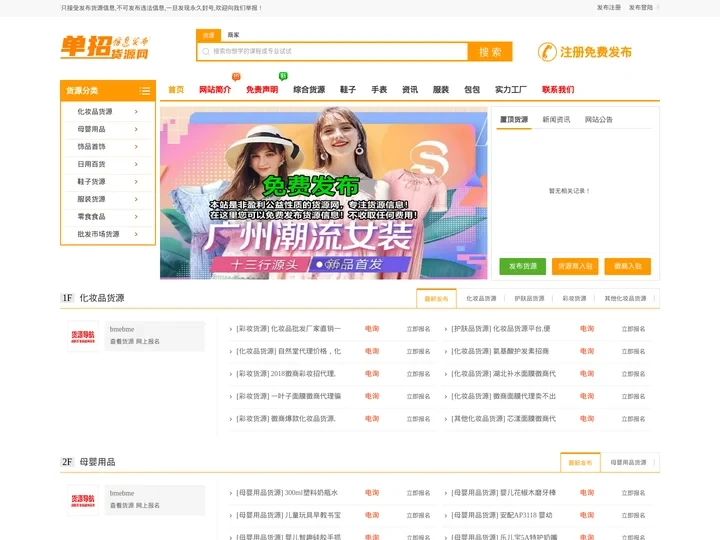This screenshot has width=720, height=540.
Task: Click 发布登陆 link in top bar
Action: click(x=641, y=8)
